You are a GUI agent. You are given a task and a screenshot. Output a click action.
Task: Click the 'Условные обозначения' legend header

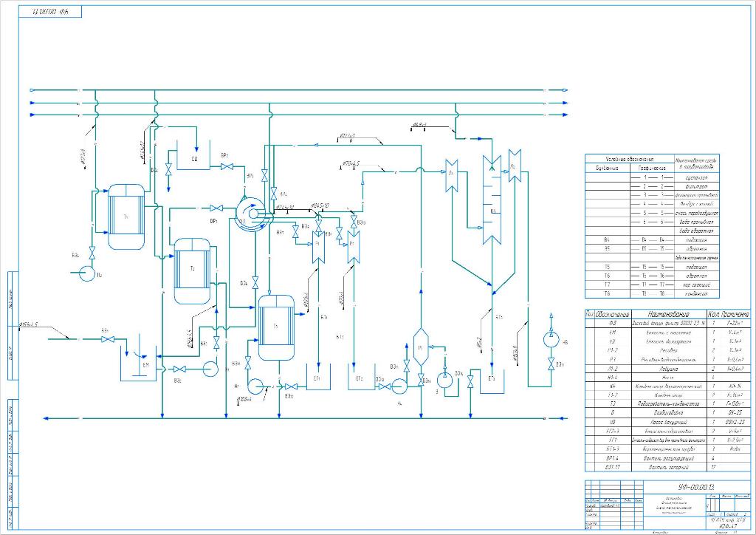pos(629,159)
